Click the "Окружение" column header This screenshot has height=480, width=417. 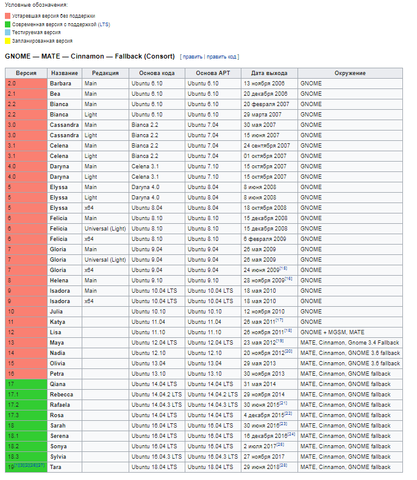(350, 73)
